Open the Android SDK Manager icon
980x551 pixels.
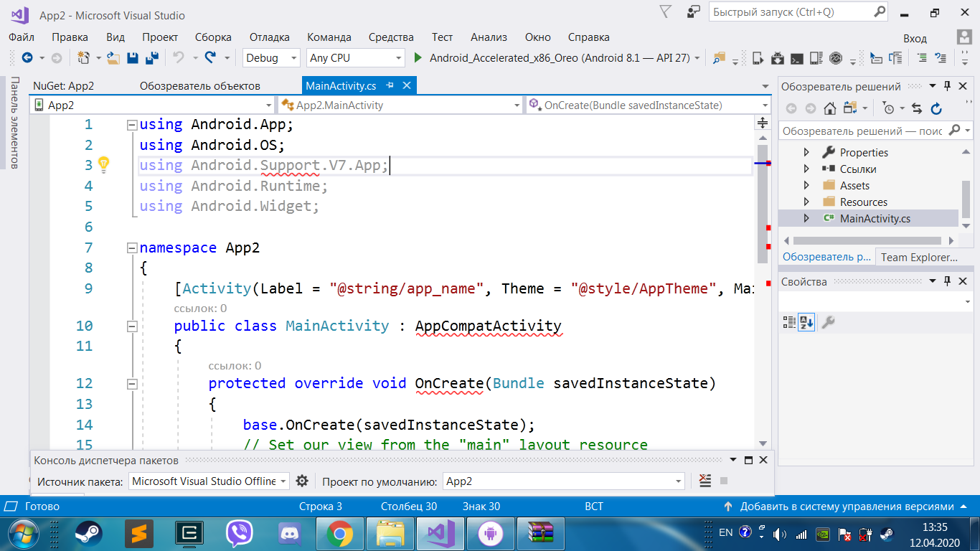(x=777, y=58)
